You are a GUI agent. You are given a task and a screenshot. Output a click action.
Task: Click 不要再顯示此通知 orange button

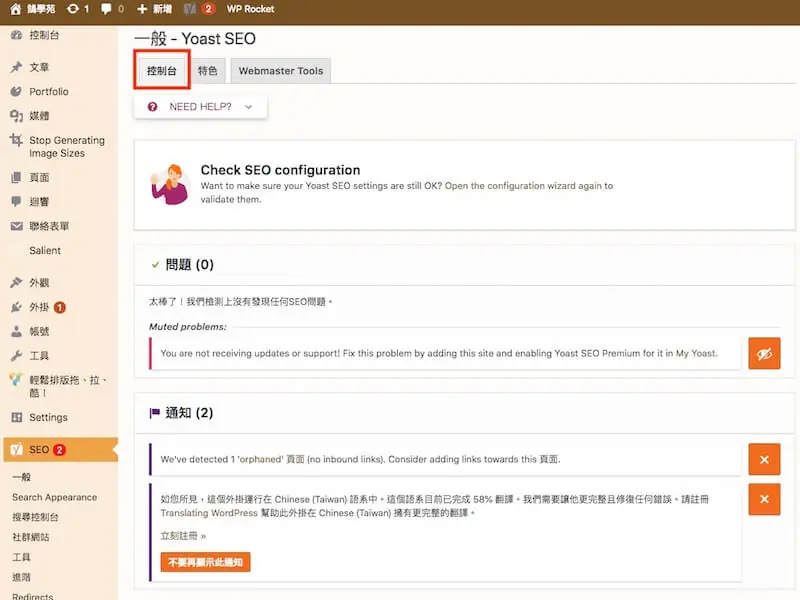[205, 562]
